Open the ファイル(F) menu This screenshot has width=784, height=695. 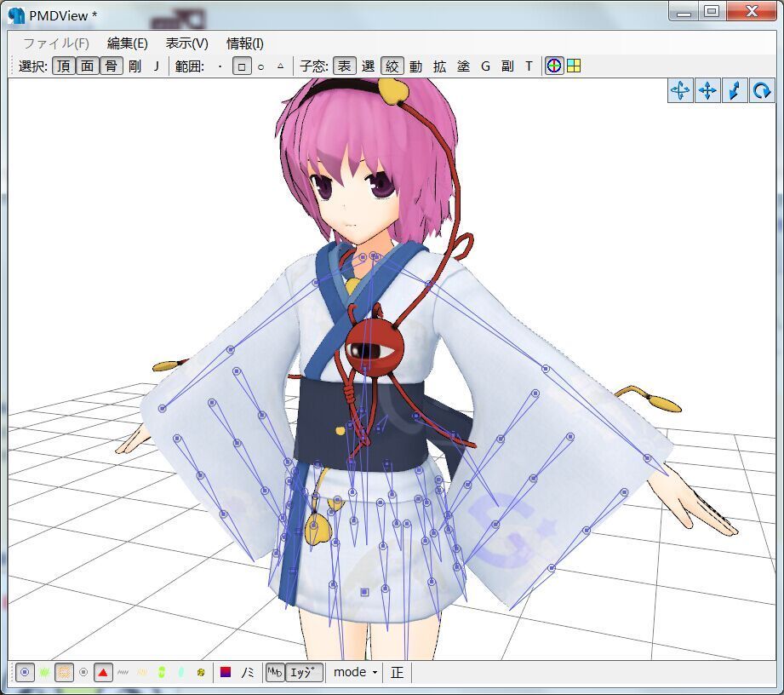(x=55, y=43)
